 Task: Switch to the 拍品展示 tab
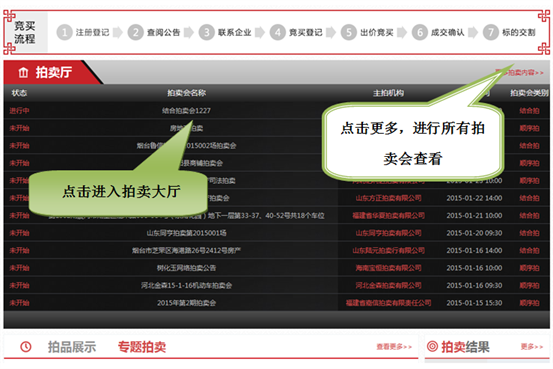point(72,347)
